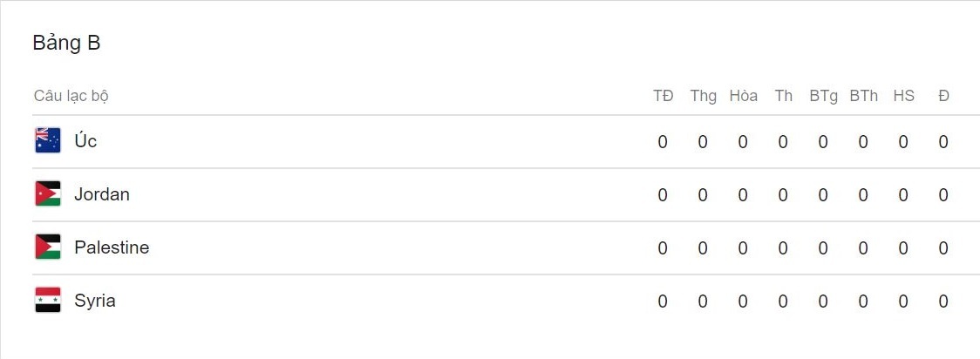980x359 pixels.
Task: Click the Hòa draws column header
Action: (743, 96)
